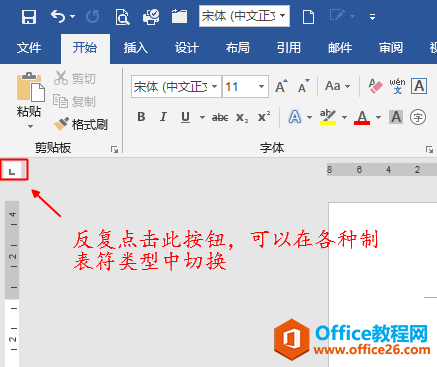Toggle subscript x₂ formatting
The image size is (437, 367).
pyautogui.click(x=242, y=117)
